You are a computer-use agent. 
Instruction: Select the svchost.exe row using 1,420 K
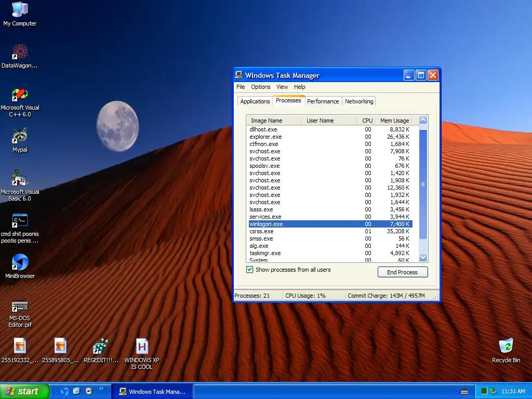pyautogui.click(x=330, y=173)
